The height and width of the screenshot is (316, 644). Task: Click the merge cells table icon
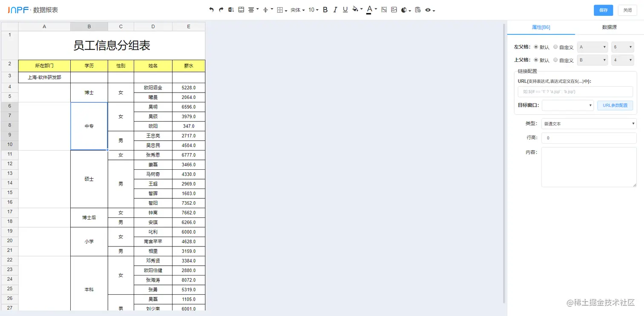pos(241,10)
